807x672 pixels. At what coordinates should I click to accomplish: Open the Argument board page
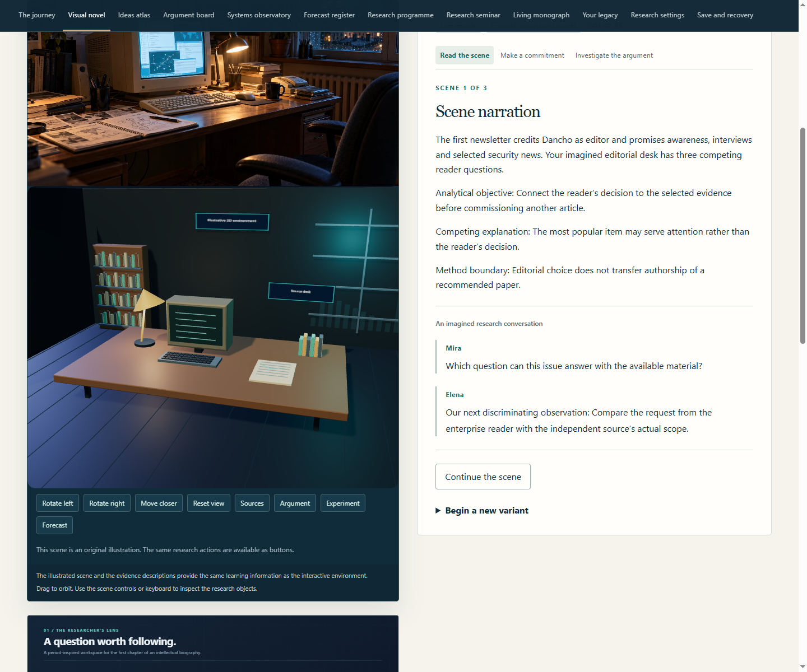coord(189,15)
